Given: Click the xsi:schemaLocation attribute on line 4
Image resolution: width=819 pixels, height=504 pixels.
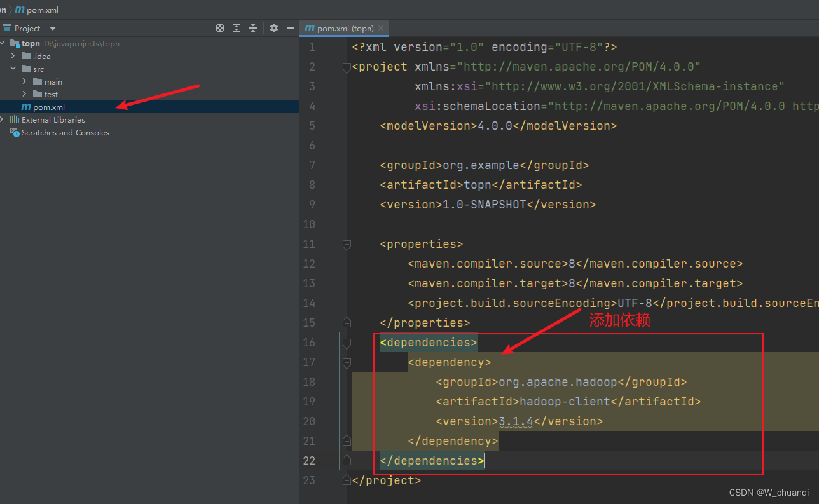Looking at the screenshot, I should (617, 106).
